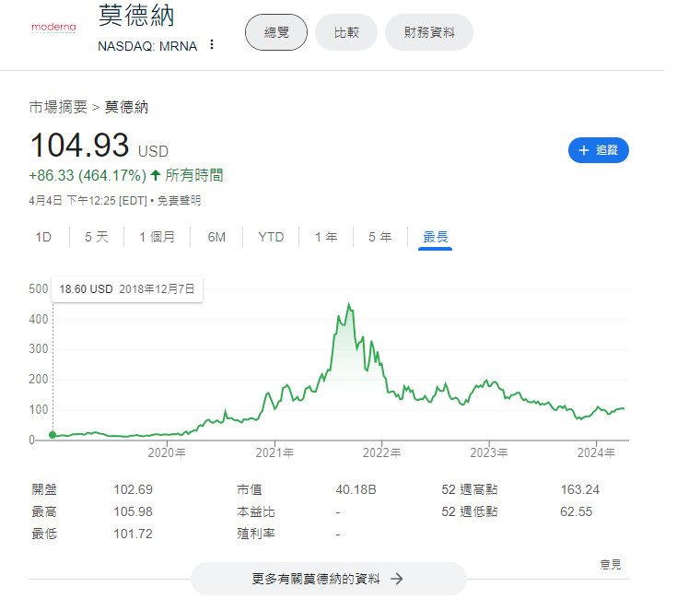Image resolution: width=700 pixels, height=599 pixels.
Task: Click the 最低 value 101.72
Action: pos(133,534)
